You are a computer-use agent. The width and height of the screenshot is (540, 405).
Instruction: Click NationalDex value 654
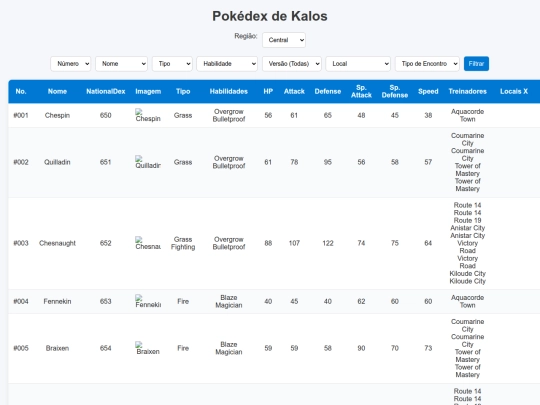click(x=106, y=348)
